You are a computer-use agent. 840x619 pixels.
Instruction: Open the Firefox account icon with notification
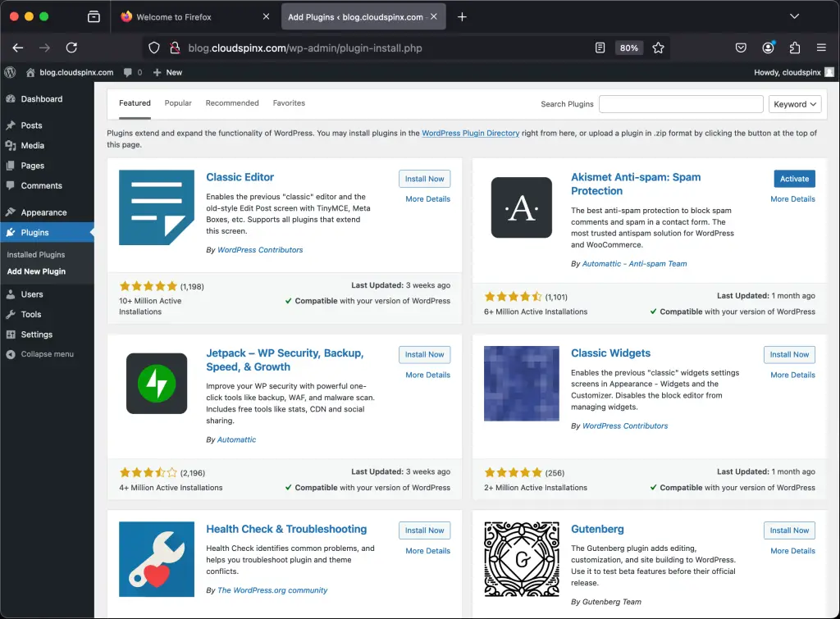(x=768, y=48)
